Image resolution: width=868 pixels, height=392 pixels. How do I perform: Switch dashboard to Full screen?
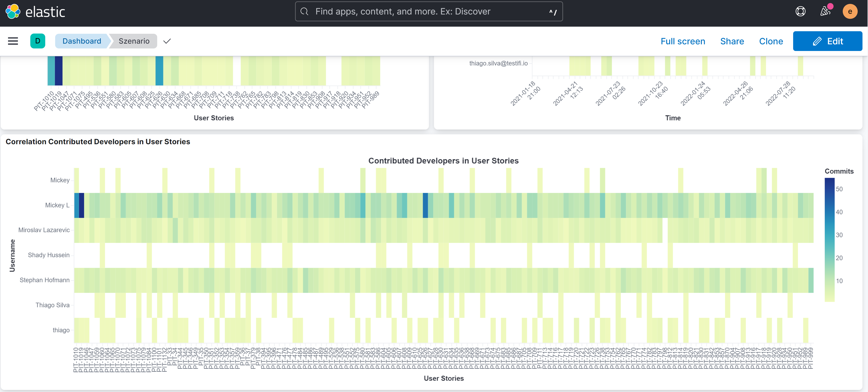[683, 41]
